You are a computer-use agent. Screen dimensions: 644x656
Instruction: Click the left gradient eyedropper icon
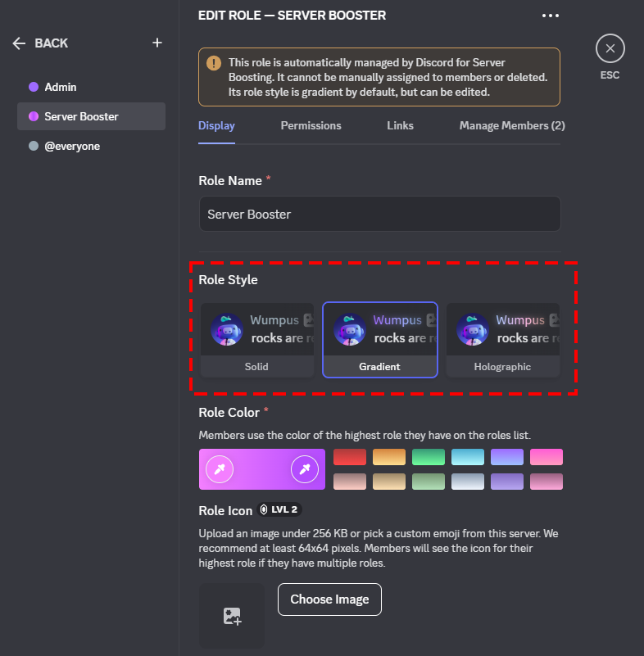point(220,469)
